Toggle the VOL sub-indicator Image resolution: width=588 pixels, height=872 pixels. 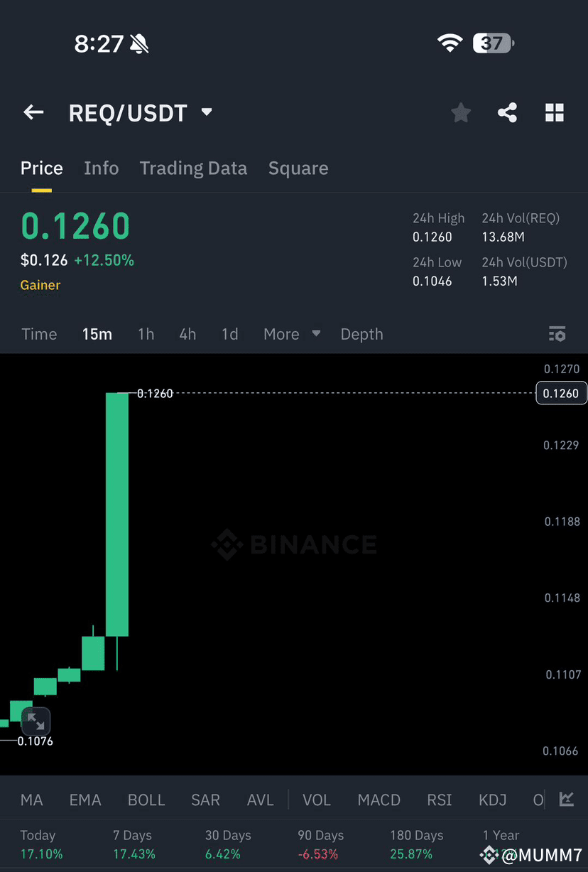[317, 800]
